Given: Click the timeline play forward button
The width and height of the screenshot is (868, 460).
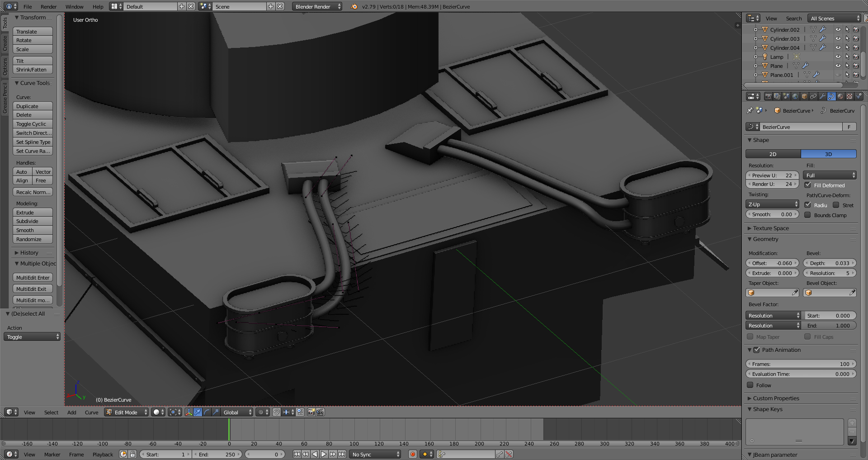Looking at the screenshot, I should click(324, 454).
